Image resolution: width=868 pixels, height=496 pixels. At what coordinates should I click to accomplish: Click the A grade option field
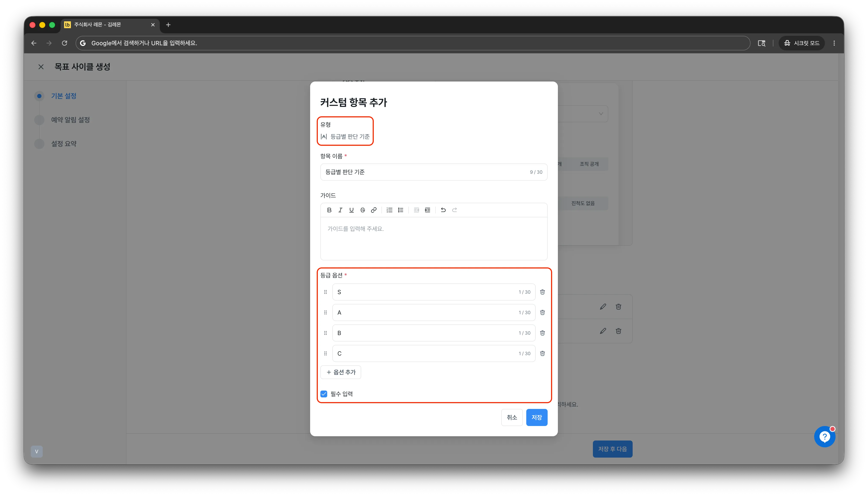coord(434,312)
